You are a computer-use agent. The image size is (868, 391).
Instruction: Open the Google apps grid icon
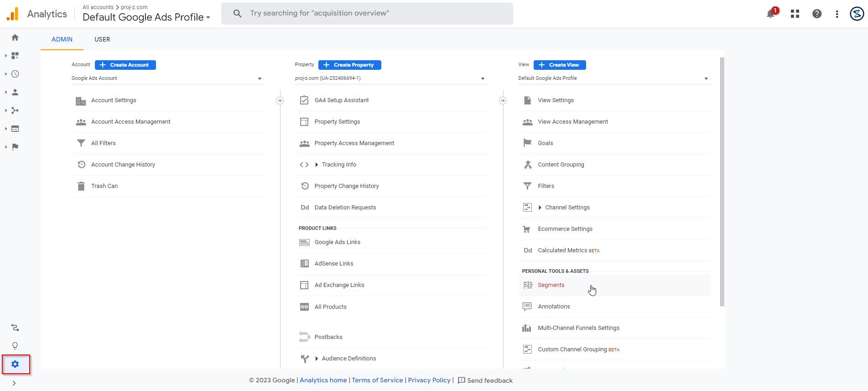(795, 14)
